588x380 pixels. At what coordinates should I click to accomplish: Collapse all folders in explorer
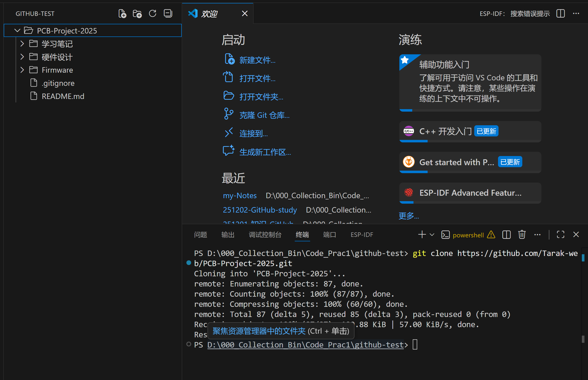(x=168, y=14)
